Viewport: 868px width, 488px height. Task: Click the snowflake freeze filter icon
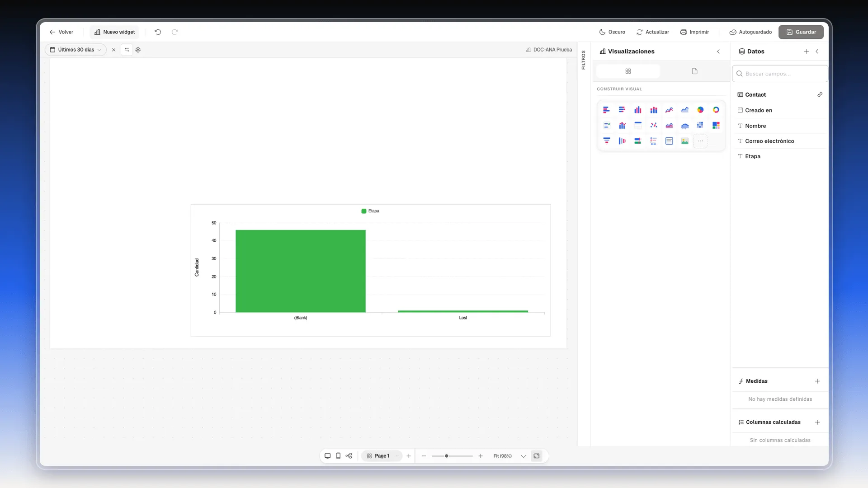138,50
